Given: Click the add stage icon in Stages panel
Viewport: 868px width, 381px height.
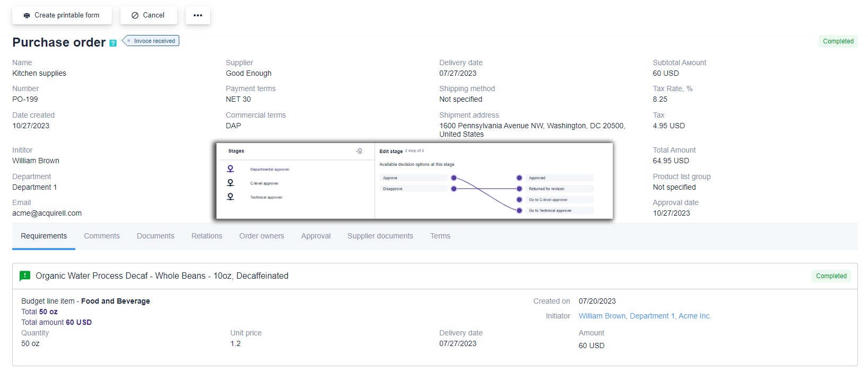Looking at the screenshot, I should coord(359,151).
